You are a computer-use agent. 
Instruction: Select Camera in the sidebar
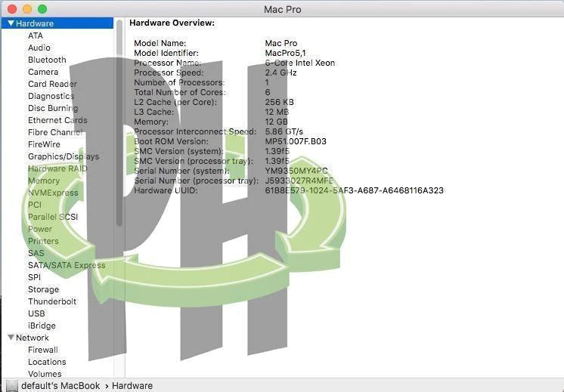(x=43, y=72)
